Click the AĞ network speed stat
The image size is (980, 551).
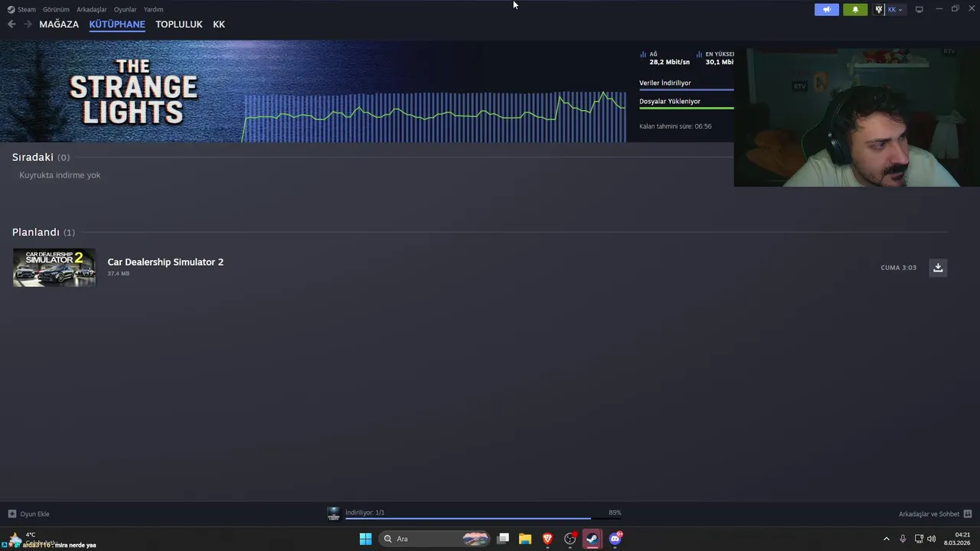click(x=665, y=58)
